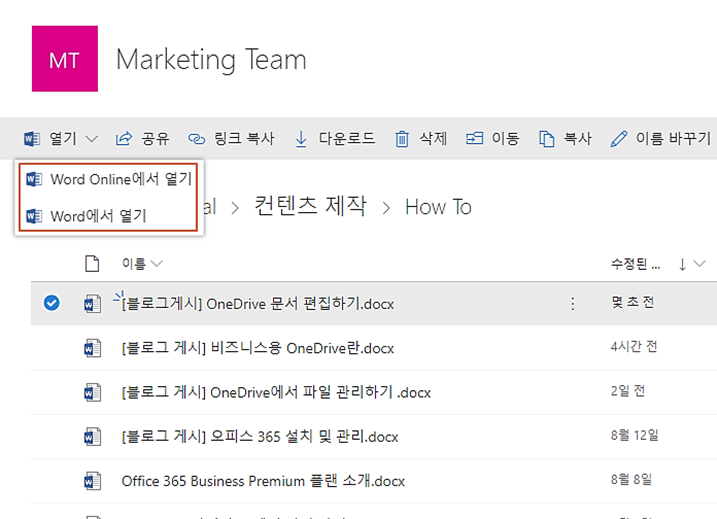Open 비즈니스용 OneDrive란.docx file
This screenshot has height=519, width=717.
click(257, 348)
